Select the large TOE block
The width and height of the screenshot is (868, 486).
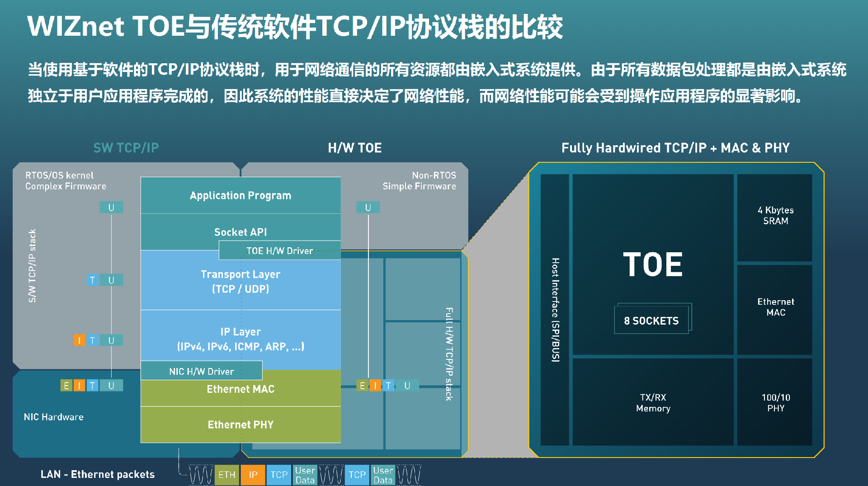tap(653, 264)
